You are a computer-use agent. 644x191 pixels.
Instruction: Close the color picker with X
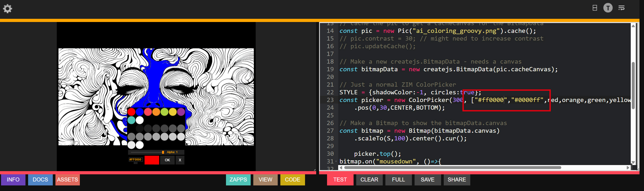click(180, 160)
